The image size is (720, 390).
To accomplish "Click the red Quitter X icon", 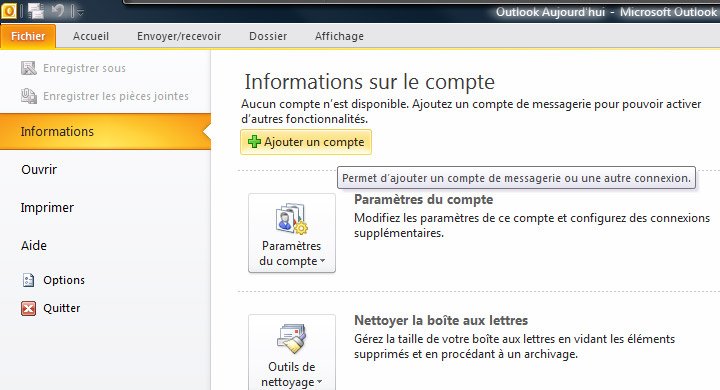I will pyautogui.click(x=28, y=308).
